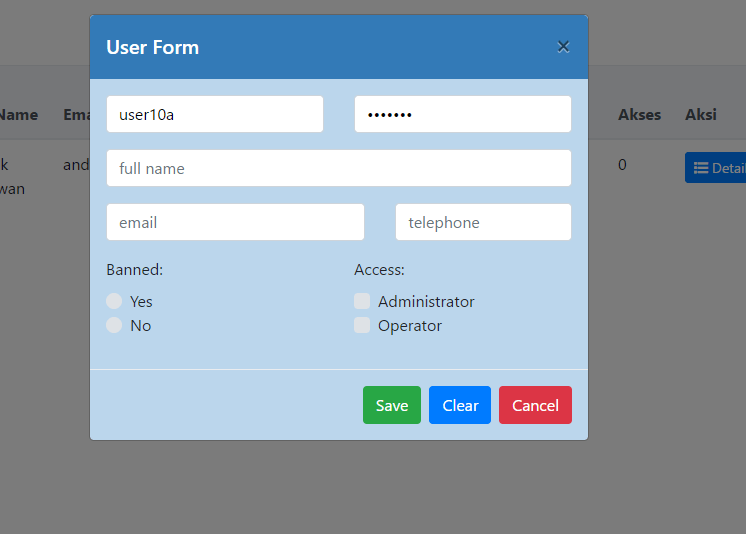Enable the Administrator access checkbox
This screenshot has width=746, height=534.
pyautogui.click(x=362, y=301)
